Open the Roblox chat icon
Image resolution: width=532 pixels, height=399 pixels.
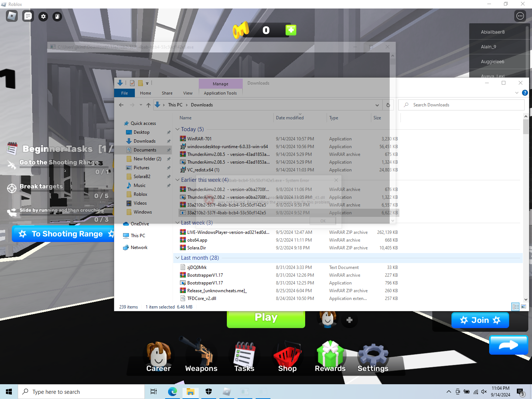coord(28,16)
